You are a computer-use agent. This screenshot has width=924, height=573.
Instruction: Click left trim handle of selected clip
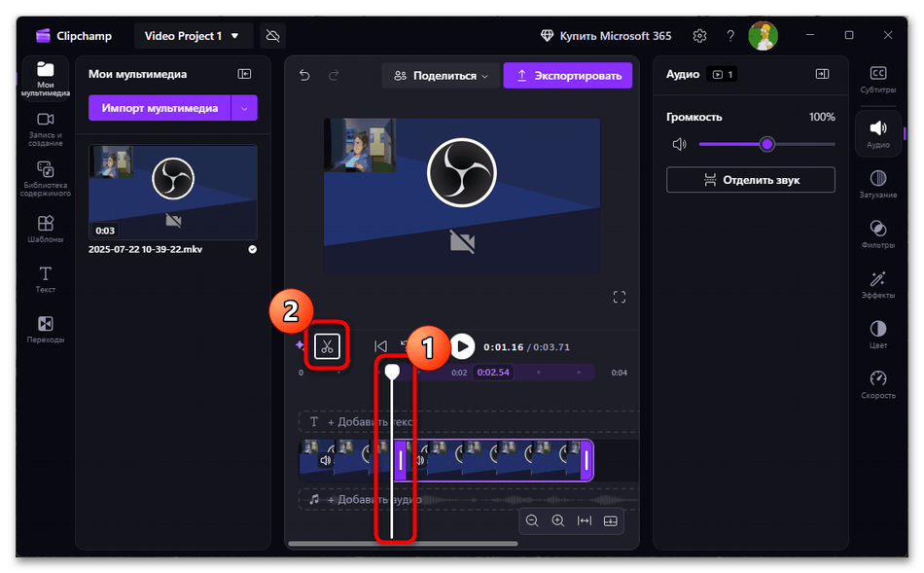401,460
